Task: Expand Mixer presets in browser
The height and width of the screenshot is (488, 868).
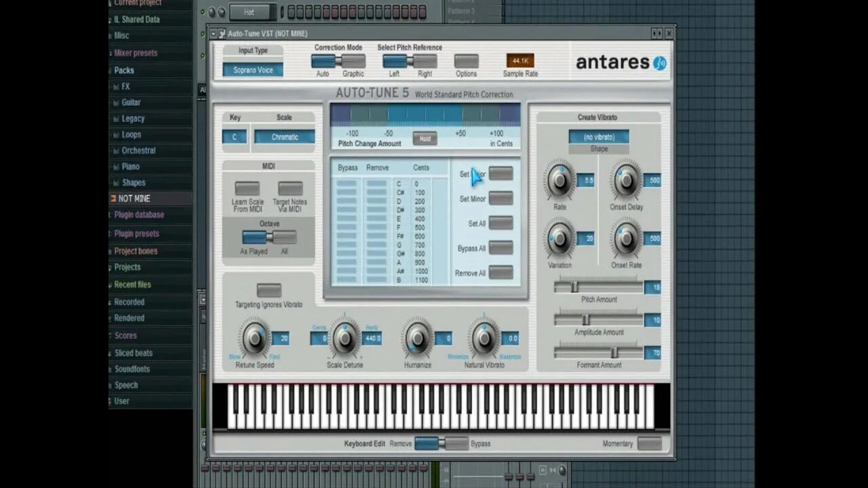Action: click(x=135, y=53)
